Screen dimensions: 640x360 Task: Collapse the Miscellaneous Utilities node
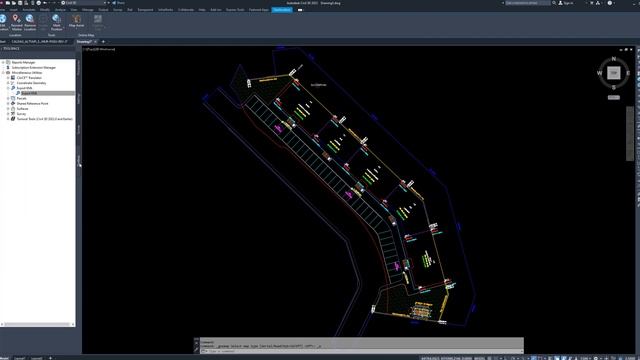pyautogui.click(x=3, y=73)
